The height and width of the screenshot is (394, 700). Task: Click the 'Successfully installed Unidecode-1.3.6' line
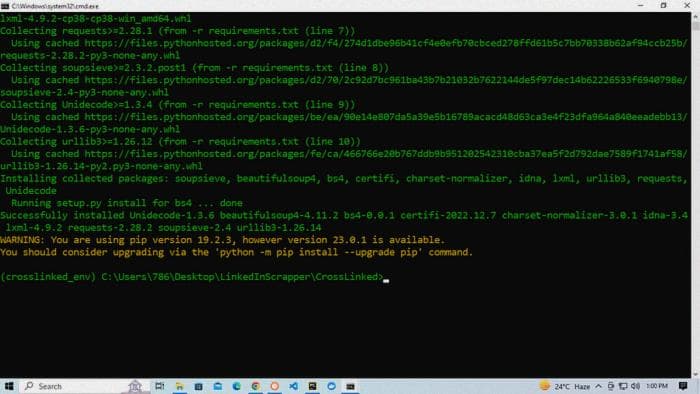(x=344, y=216)
